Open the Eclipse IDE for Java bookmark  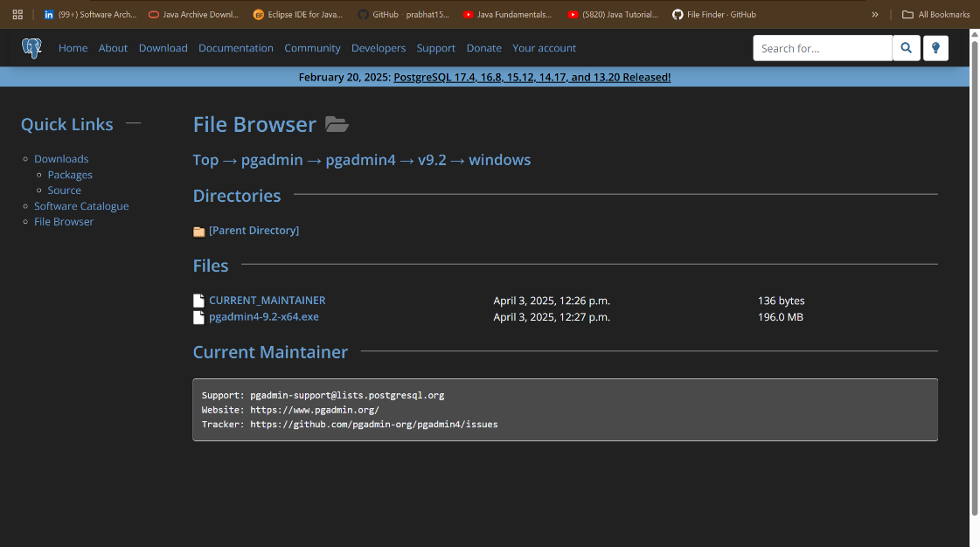click(298, 14)
